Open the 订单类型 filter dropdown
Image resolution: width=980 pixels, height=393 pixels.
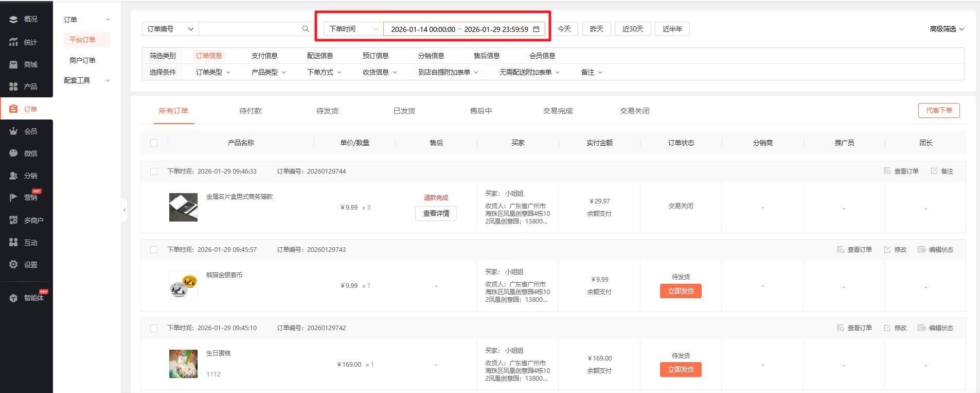point(213,72)
